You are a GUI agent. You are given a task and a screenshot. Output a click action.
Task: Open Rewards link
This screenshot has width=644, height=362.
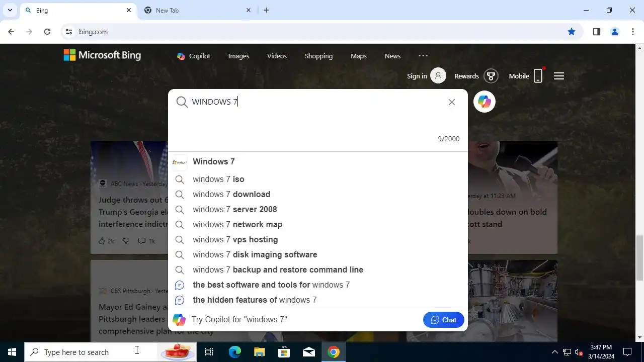[x=466, y=76]
